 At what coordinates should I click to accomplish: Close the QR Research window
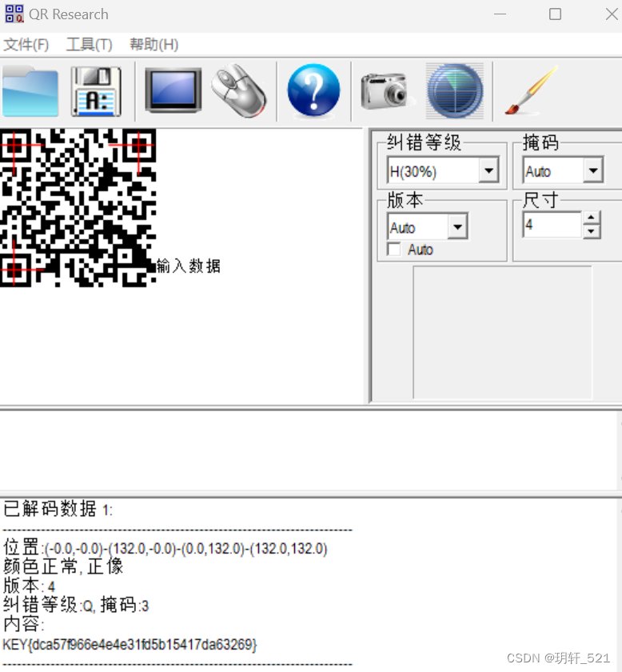tap(612, 14)
